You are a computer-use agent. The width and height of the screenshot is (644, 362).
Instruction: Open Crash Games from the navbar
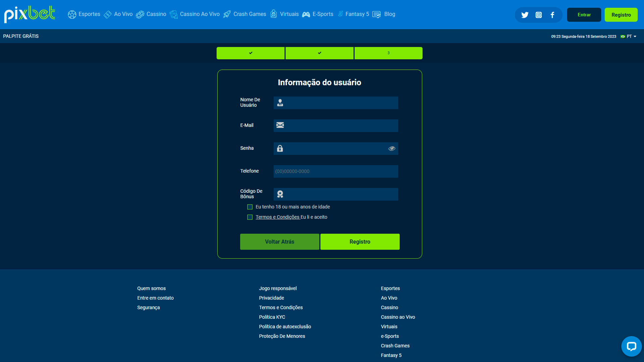tap(250, 14)
